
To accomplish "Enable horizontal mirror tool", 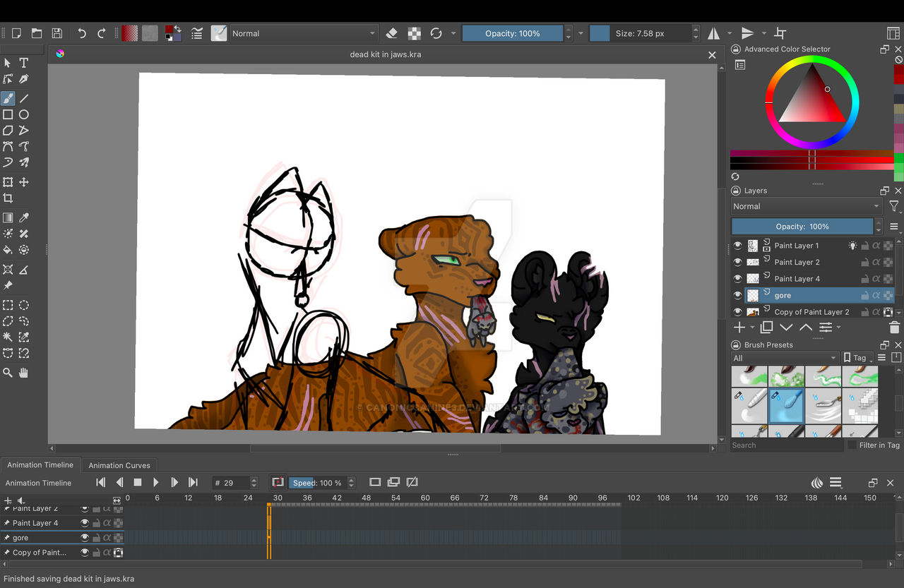I will (713, 33).
